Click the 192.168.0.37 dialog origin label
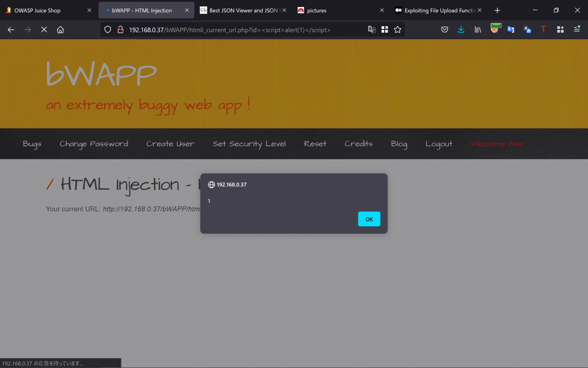 [231, 185]
